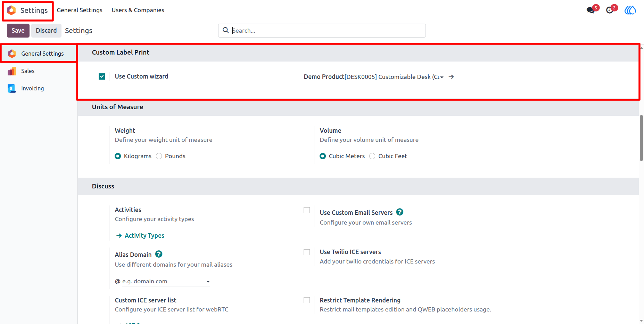Select the Pounds weight option

coord(159,156)
